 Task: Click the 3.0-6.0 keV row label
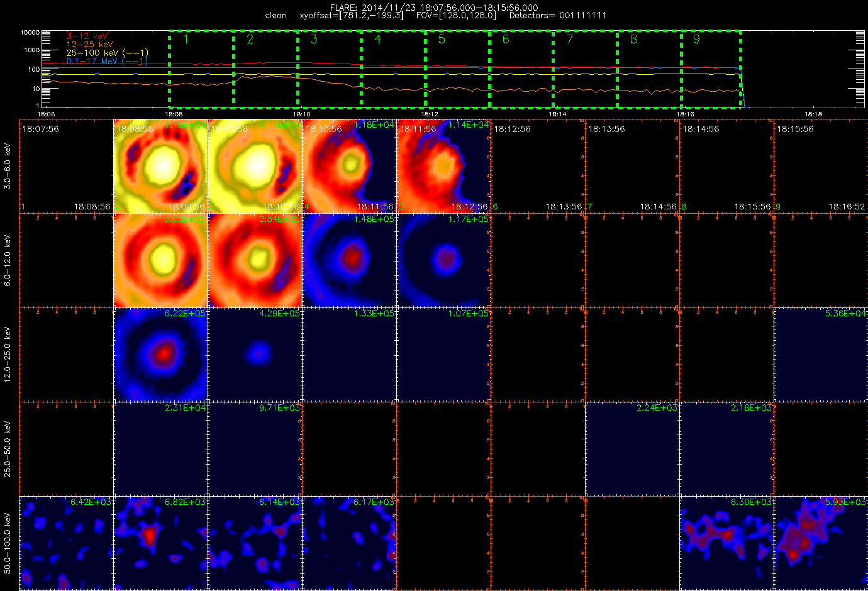[8, 166]
